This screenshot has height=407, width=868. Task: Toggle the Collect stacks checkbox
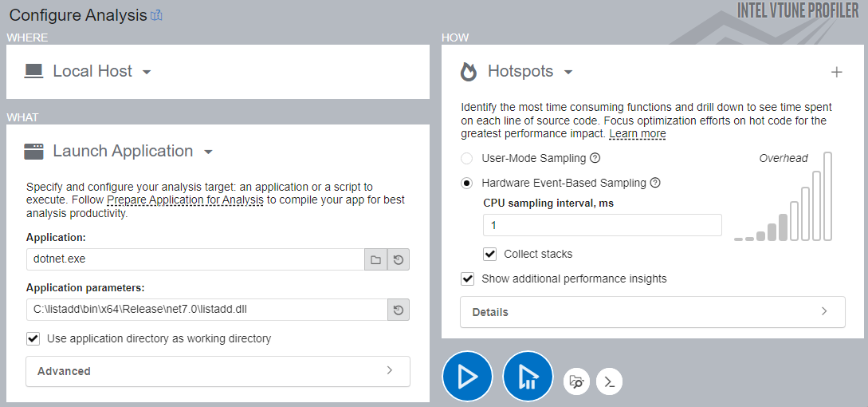click(491, 255)
